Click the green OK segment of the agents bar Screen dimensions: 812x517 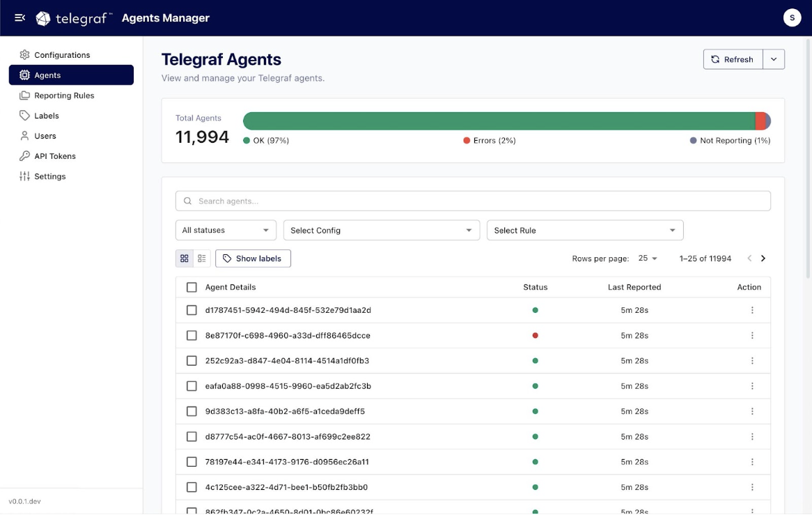(x=499, y=121)
